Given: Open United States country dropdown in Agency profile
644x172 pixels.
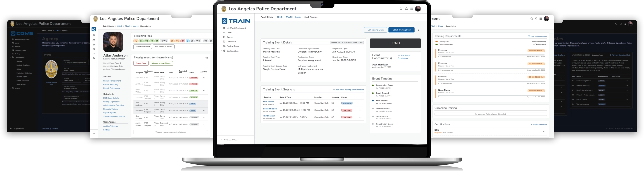Looking at the screenshot, I should coord(71,80).
